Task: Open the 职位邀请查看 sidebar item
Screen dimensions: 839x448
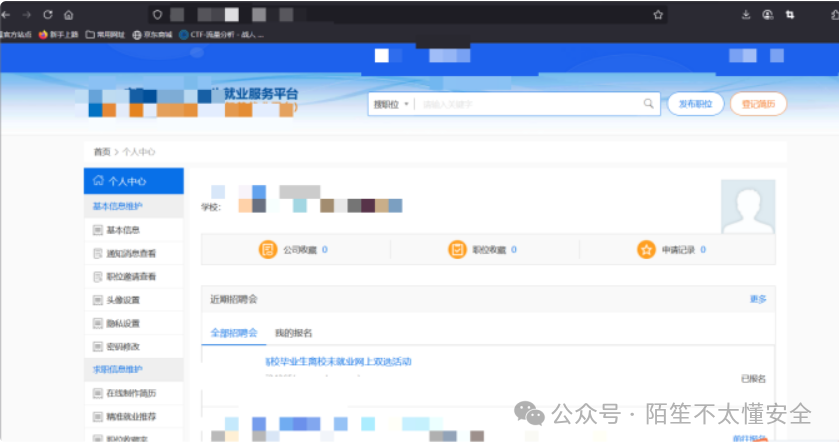Action: [134, 277]
